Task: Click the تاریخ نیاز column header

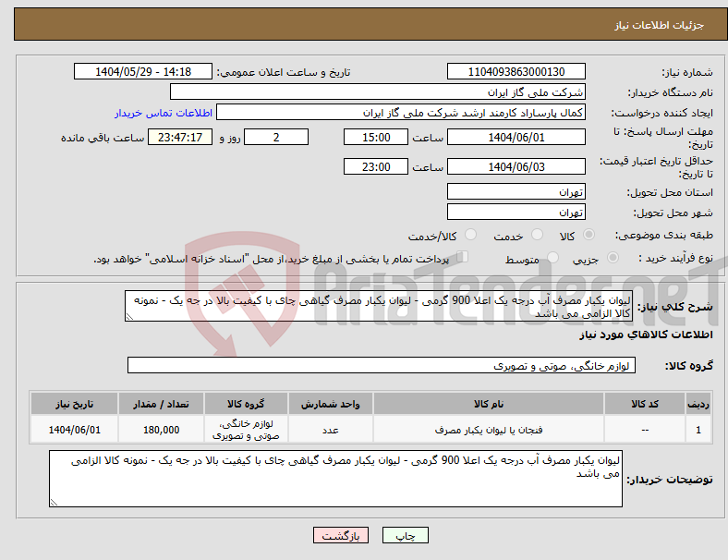Action: click(x=74, y=404)
